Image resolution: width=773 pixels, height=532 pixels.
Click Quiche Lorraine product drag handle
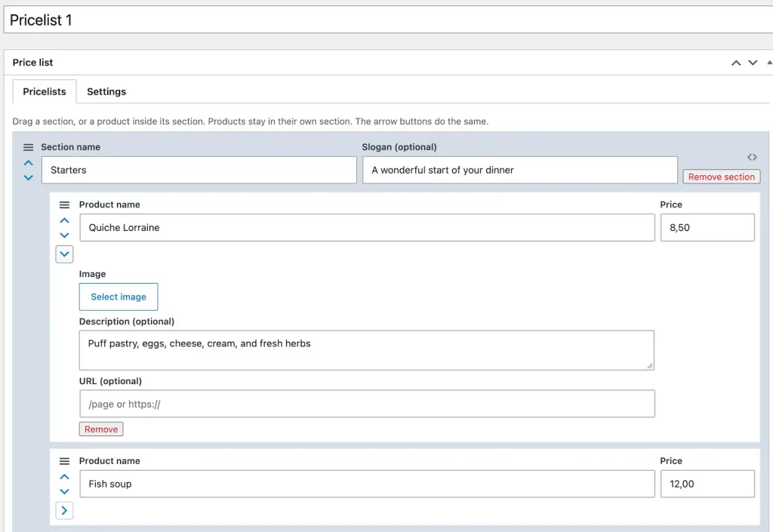[64, 205]
